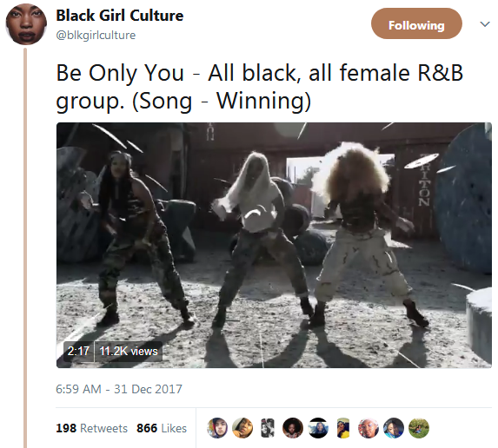
Task: Open the third liker avatar with photo collage
Action: coord(268,428)
